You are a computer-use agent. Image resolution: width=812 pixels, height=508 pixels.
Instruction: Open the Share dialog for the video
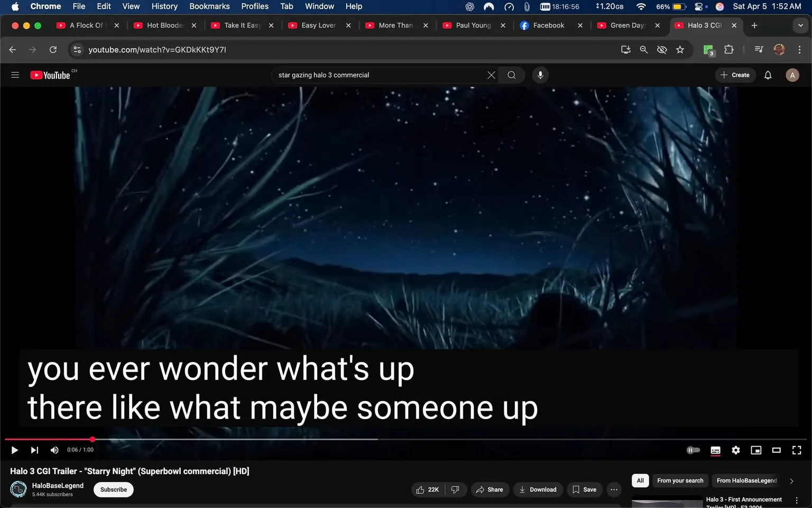coord(490,489)
